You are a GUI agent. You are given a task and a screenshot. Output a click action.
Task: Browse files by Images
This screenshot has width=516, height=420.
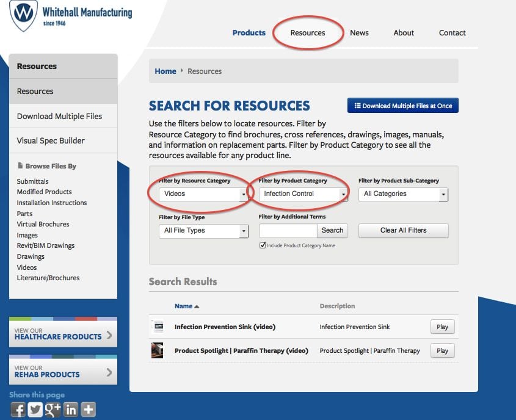[x=27, y=235]
